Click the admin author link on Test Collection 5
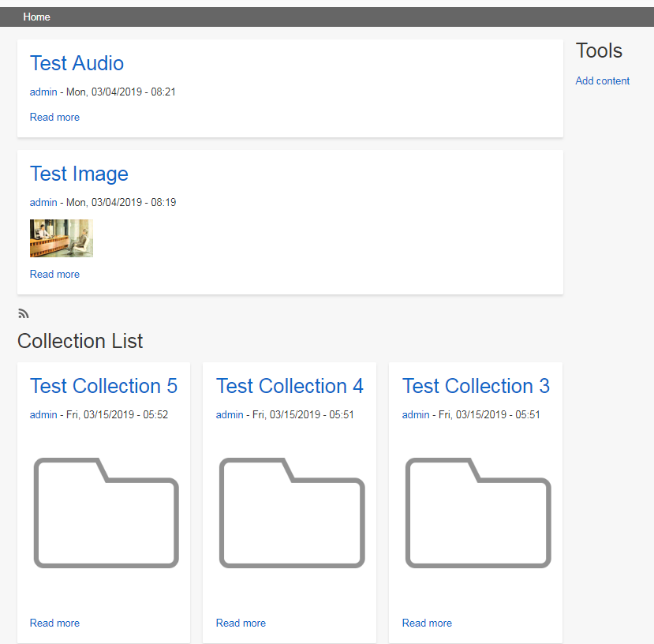 point(43,414)
